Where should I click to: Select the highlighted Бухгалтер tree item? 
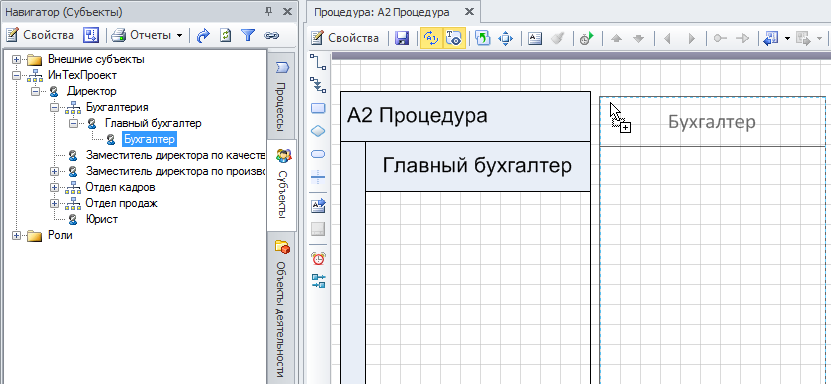coord(149,139)
